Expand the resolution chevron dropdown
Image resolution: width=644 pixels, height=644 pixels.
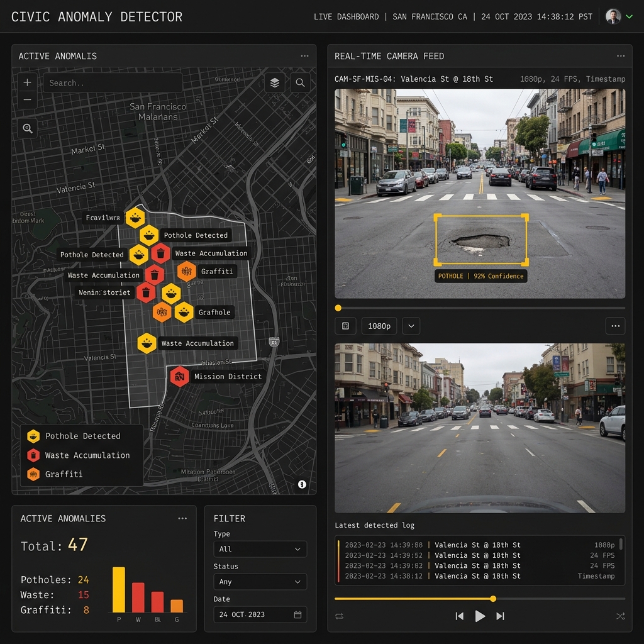(411, 326)
